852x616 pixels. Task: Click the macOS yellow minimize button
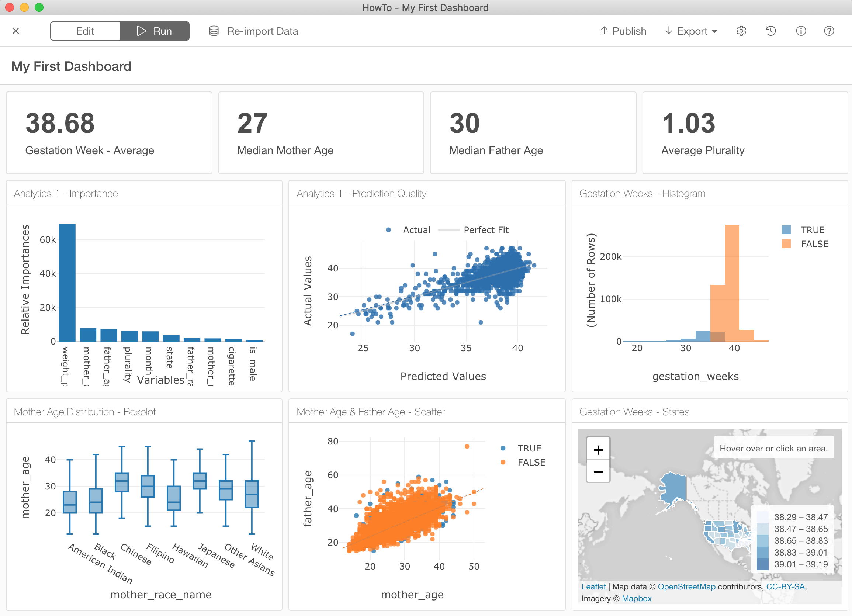coord(24,7)
